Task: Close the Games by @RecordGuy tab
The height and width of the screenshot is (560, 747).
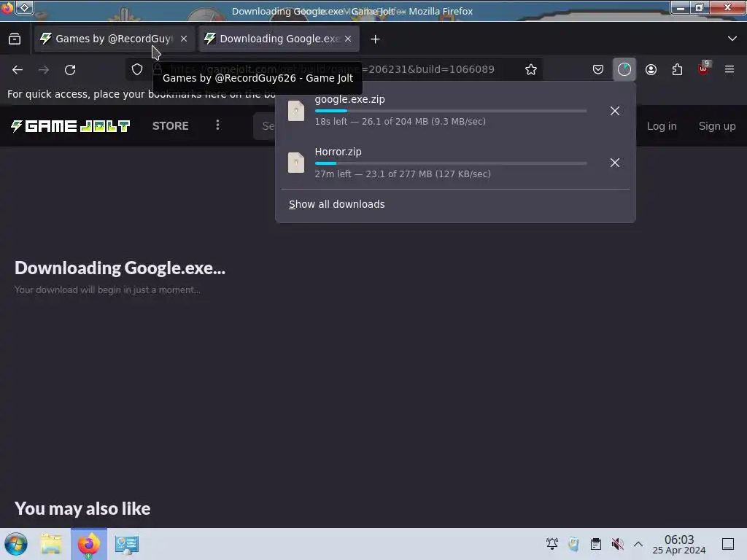Action: [x=184, y=39]
